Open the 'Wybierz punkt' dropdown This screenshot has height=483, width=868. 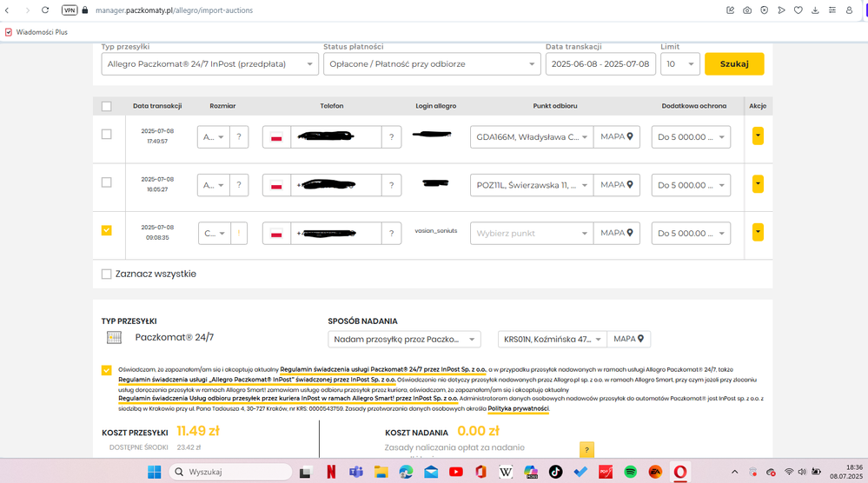(x=532, y=233)
